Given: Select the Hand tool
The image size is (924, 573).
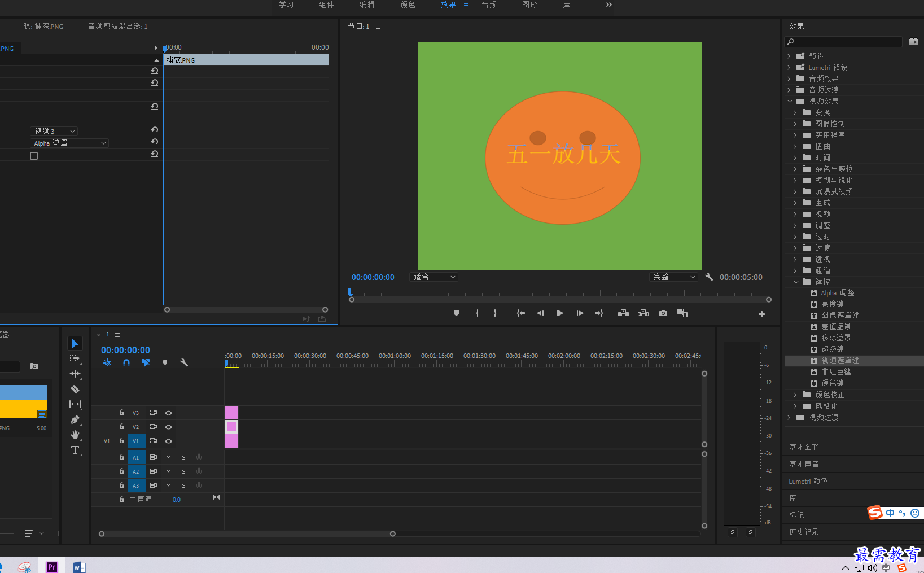Looking at the screenshot, I should click(x=75, y=435).
